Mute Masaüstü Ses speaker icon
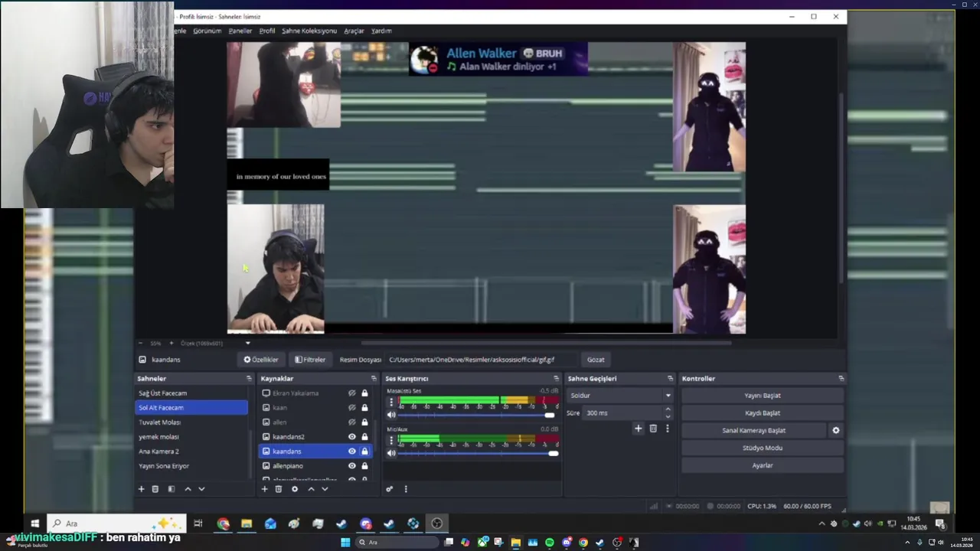 391,415
